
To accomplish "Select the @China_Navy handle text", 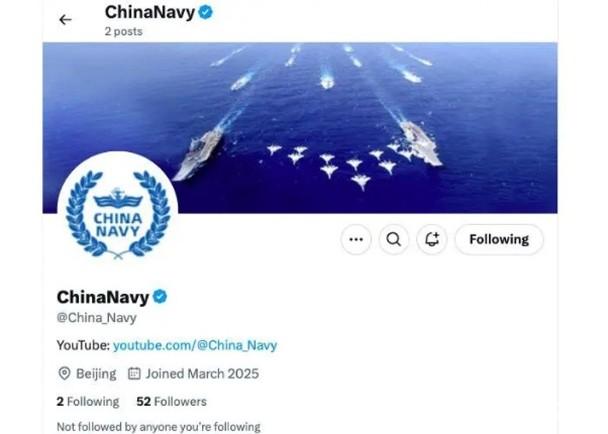I will click(x=97, y=318).
